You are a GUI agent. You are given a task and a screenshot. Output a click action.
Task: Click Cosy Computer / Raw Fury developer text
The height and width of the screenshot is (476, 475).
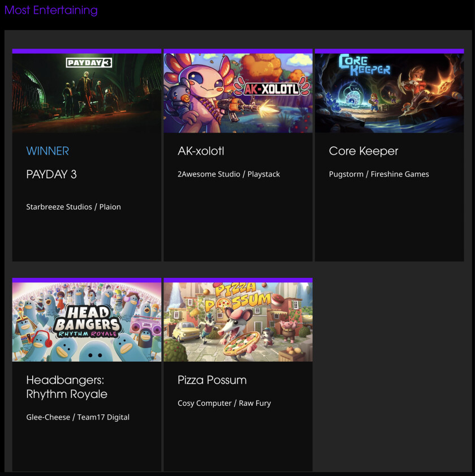click(x=224, y=403)
